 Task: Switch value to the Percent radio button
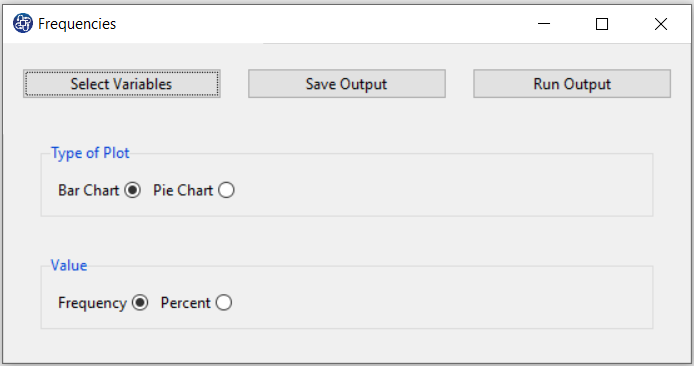click(x=224, y=303)
